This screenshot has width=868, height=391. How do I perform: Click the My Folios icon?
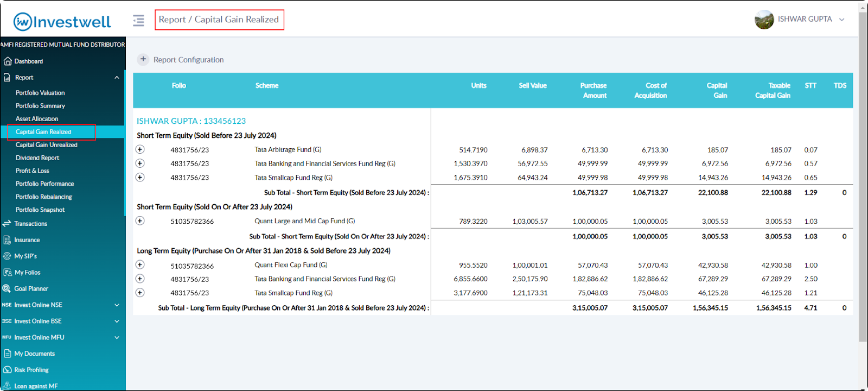pyautogui.click(x=7, y=273)
